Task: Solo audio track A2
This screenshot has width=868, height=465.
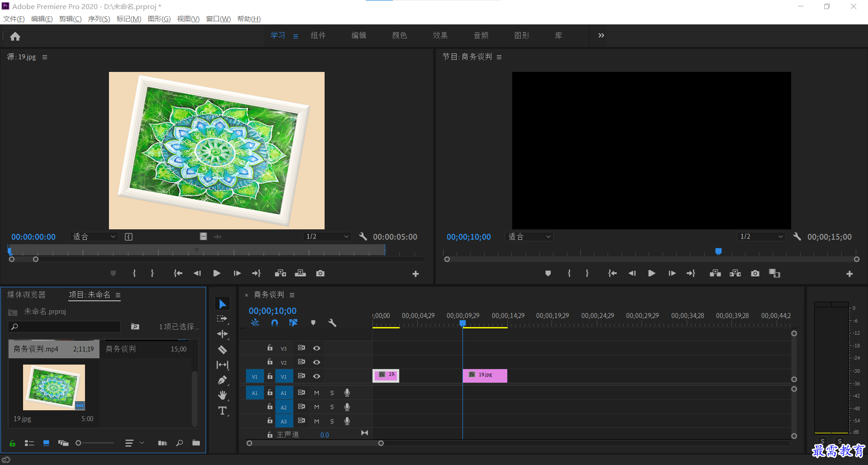Action: pos(332,407)
